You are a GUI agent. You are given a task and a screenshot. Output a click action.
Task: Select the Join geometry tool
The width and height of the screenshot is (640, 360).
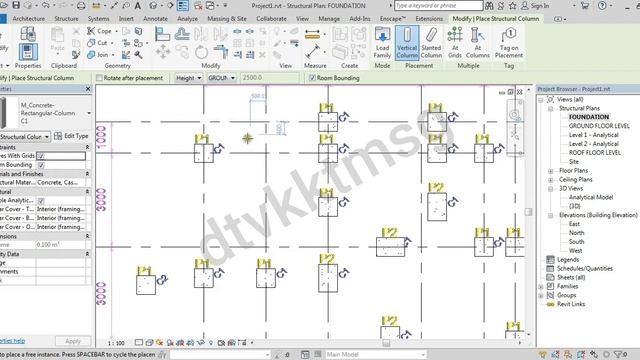click(98, 54)
